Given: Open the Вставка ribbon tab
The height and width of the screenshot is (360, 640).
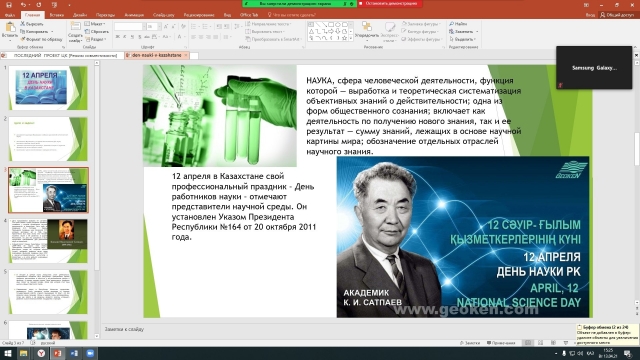Looking at the screenshot, I should pyautogui.click(x=57, y=15).
